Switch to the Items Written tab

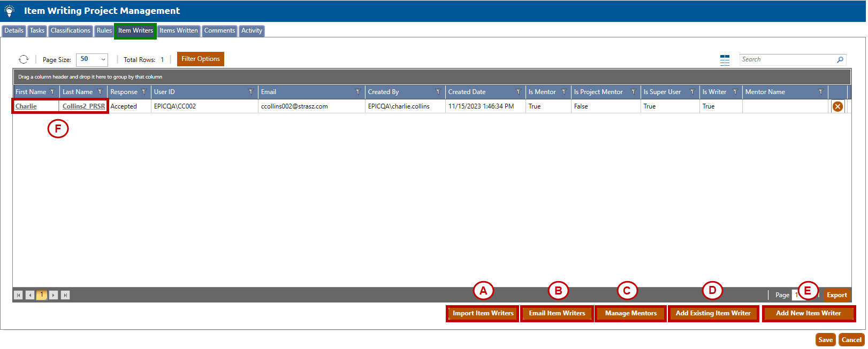pos(178,30)
